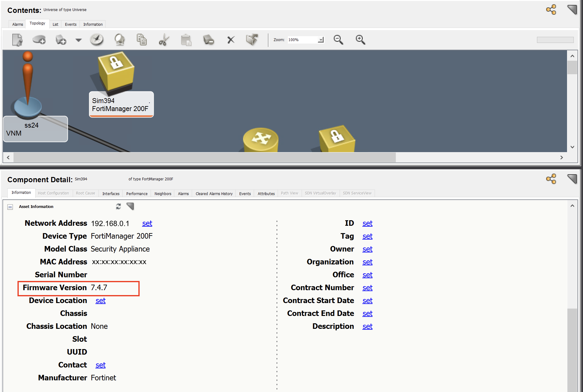Click the copy icon in topology toolbar
This screenshot has width=583, height=392.
click(x=141, y=40)
